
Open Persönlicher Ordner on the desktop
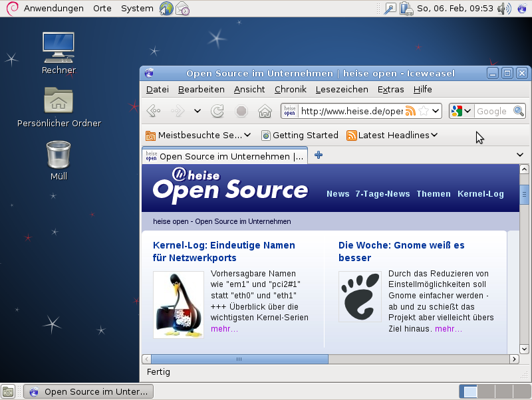(x=59, y=107)
